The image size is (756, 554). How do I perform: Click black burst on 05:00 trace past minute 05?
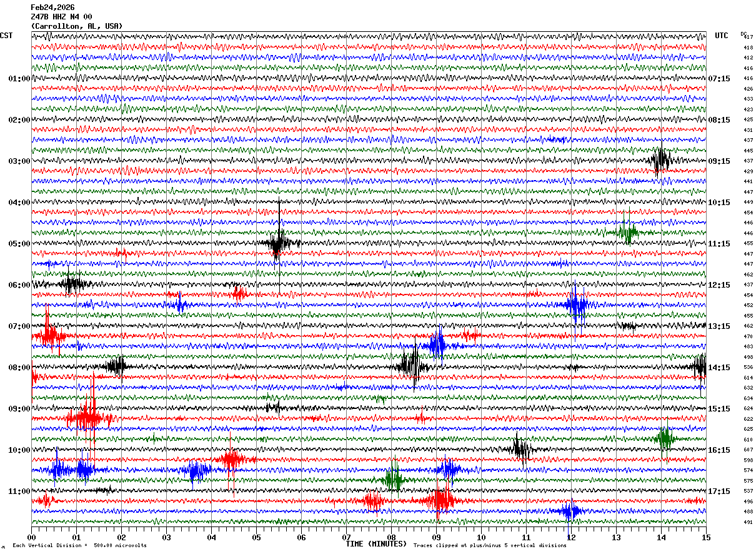pyautogui.click(x=279, y=243)
